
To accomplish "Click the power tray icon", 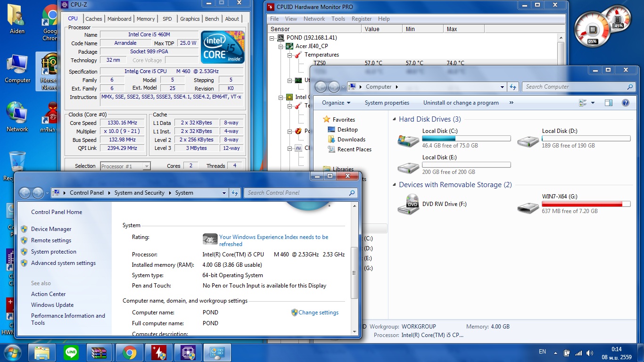I will 567,352.
